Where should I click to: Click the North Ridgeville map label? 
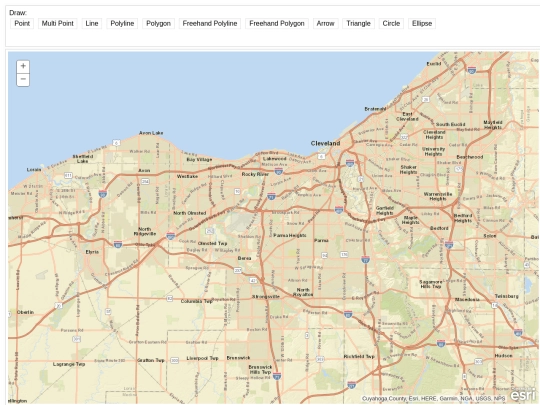[145, 231]
